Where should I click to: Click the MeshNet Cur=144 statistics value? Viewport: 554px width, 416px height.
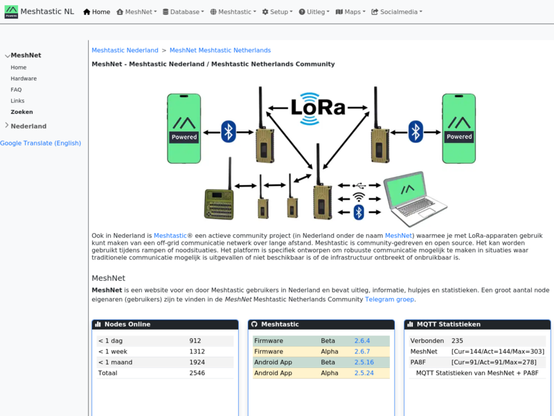click(498, 352)
